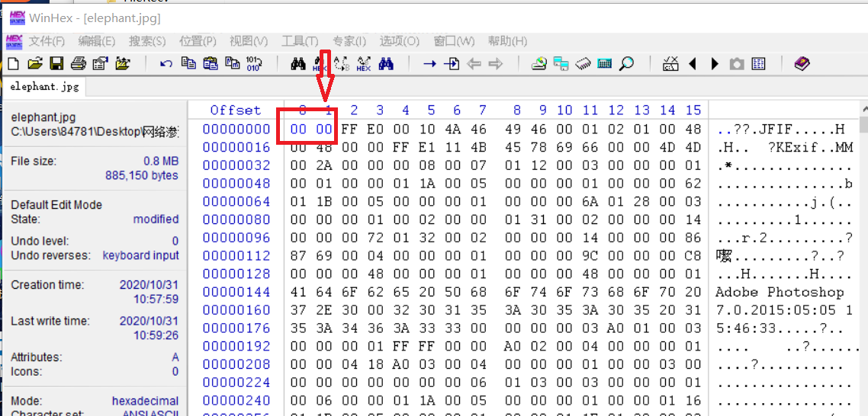Click the 'Adobe Photoshop' ASCII text
The image size is (868, 416).
click(x=780, y=292)
